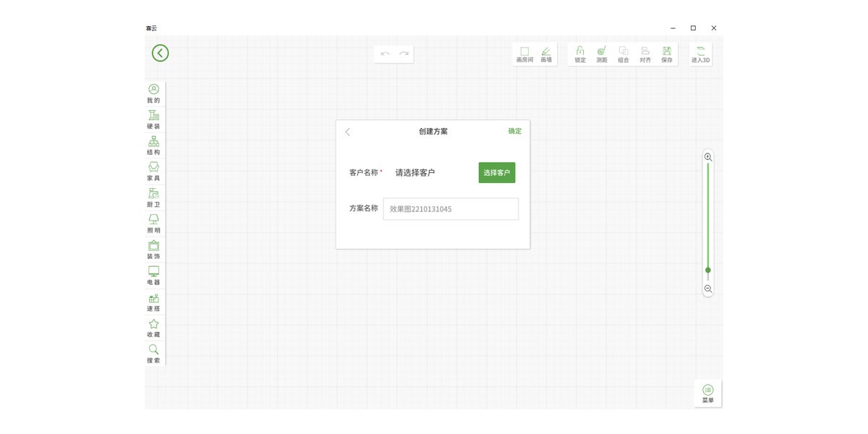The height and width of the screenshot is (434, 868).
Task: Click the zoom in magnifier icon
Action: [708, 157]
